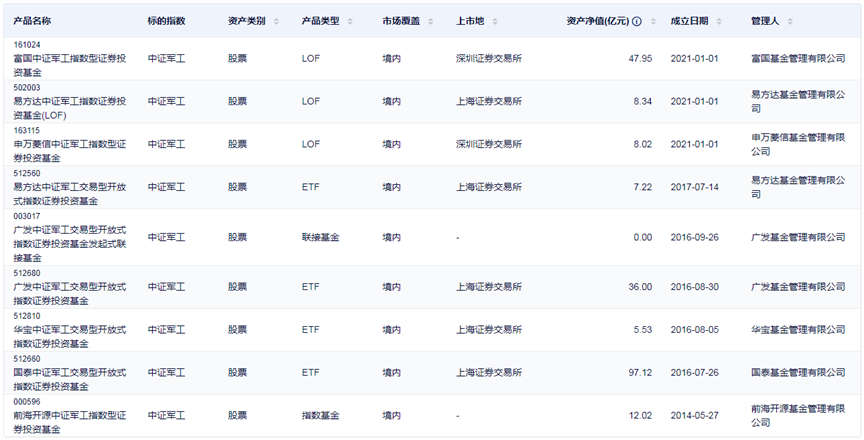Open 申万菱信中证军工指数型证券投资基金 product
Viewport: 864px width, 440px height.
(x=70, y=151)
